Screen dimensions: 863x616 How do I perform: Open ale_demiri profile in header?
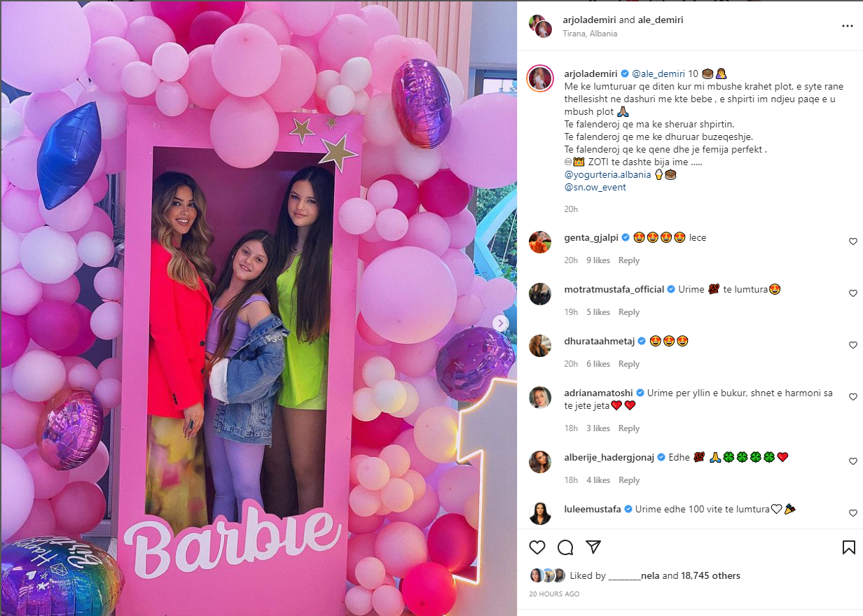[x=661, y=20]
